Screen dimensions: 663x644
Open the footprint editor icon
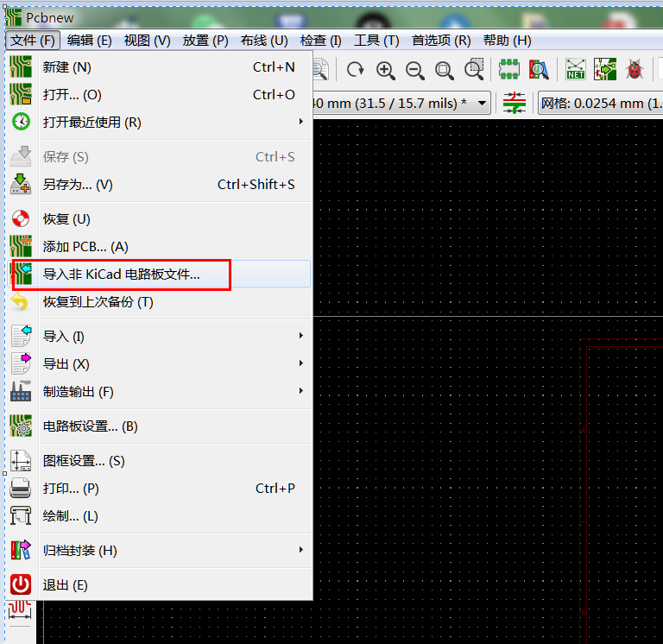[509, 70]
